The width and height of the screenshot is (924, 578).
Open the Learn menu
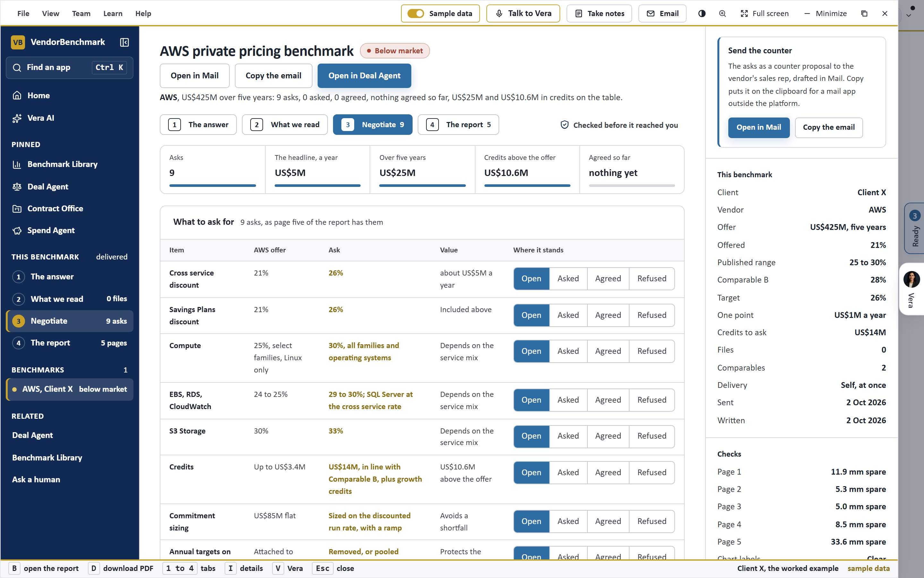113,13
